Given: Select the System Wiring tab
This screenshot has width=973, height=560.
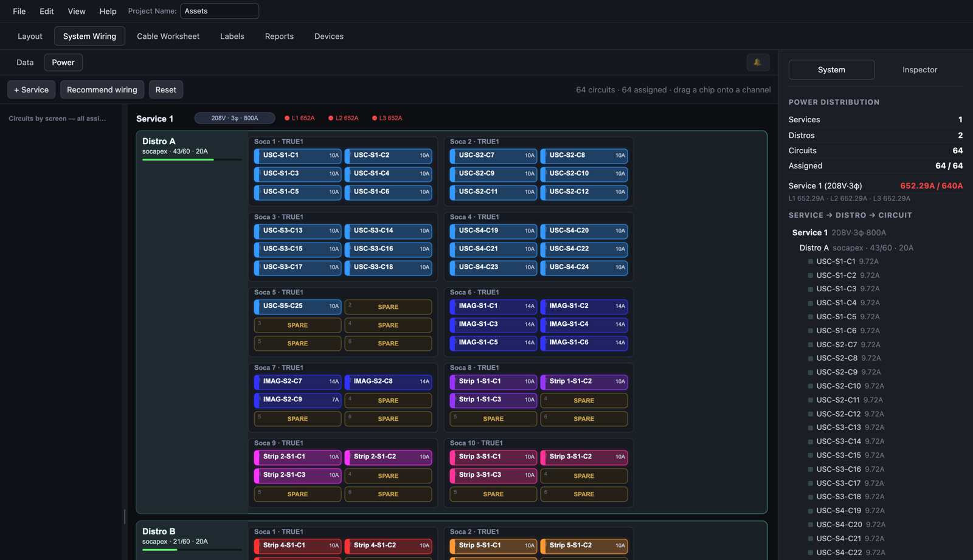Looking at the screenshot, I should (x=89, y=36).
